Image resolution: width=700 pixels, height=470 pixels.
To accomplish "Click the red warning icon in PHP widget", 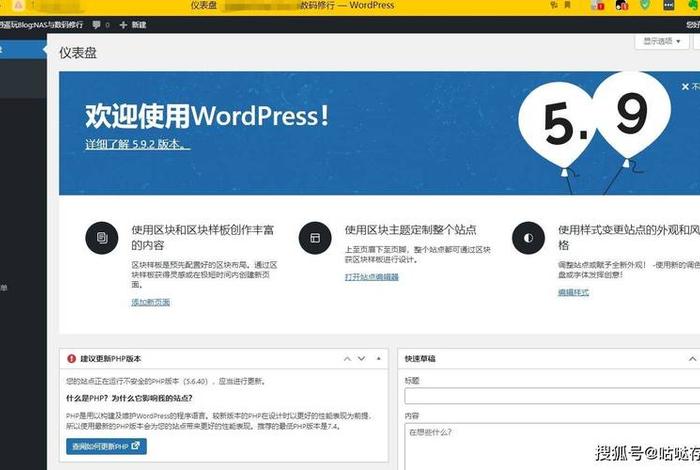I will [x=71, y=358].
